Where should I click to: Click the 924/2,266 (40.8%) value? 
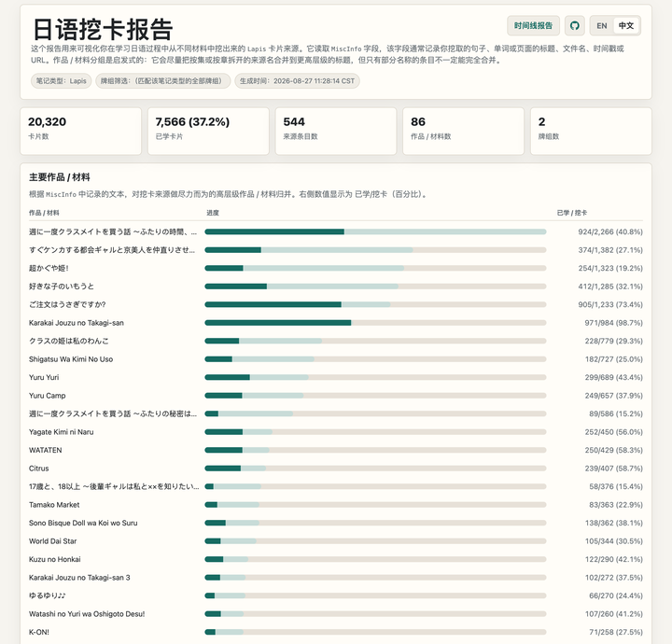[610, 231]
